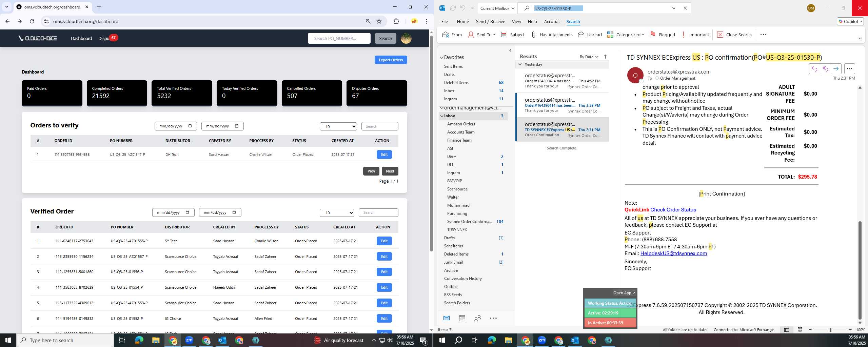
Task: Filter search by Subject in Outlook ribbon
Action: [513, 35]
